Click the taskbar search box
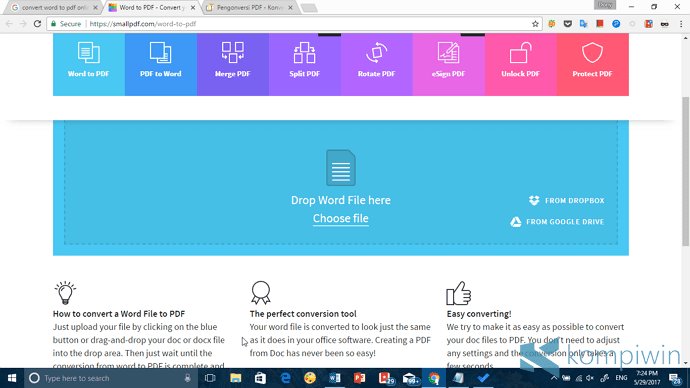Viewport: 690px width, 388px height. (110, 378)
